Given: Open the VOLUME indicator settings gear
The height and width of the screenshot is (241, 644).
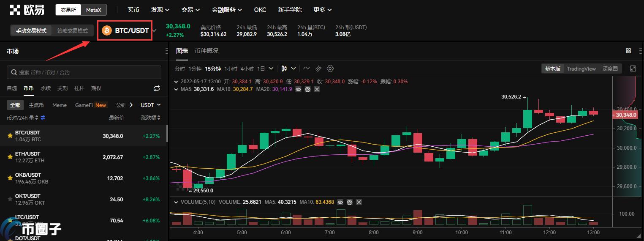Looking at the screenshot, I should pos(350,202).
